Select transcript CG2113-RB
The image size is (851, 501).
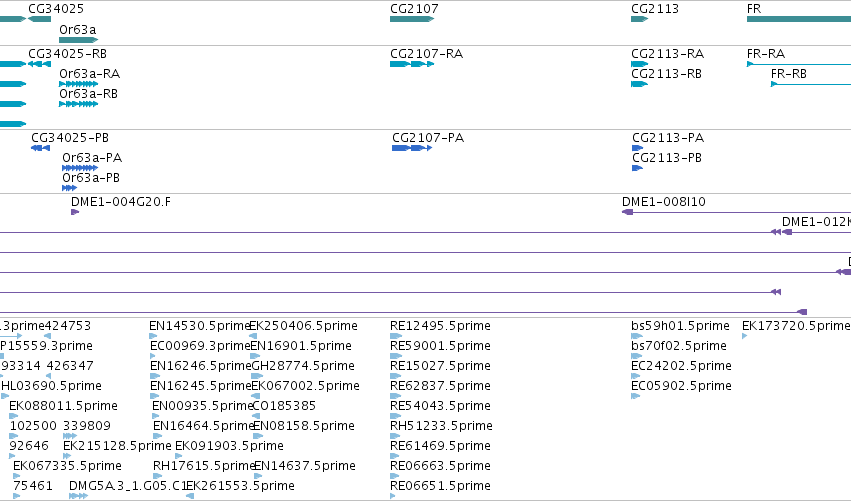[x=666, y=74]
